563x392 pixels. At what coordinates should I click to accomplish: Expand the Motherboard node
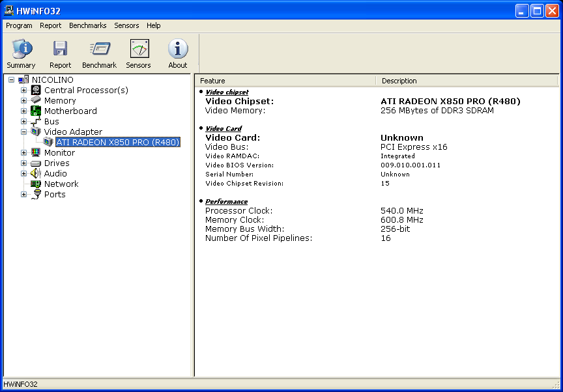click(23, 111)
